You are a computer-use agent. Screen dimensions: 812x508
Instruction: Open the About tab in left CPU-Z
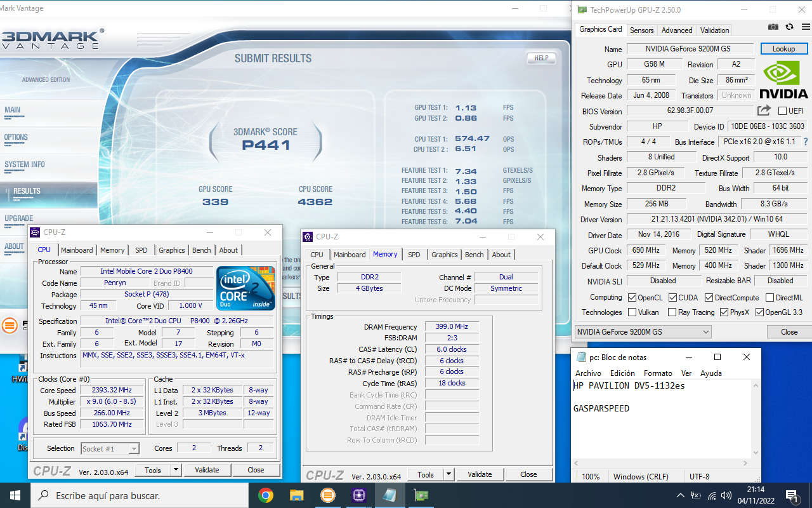click(x=228, y=250)
